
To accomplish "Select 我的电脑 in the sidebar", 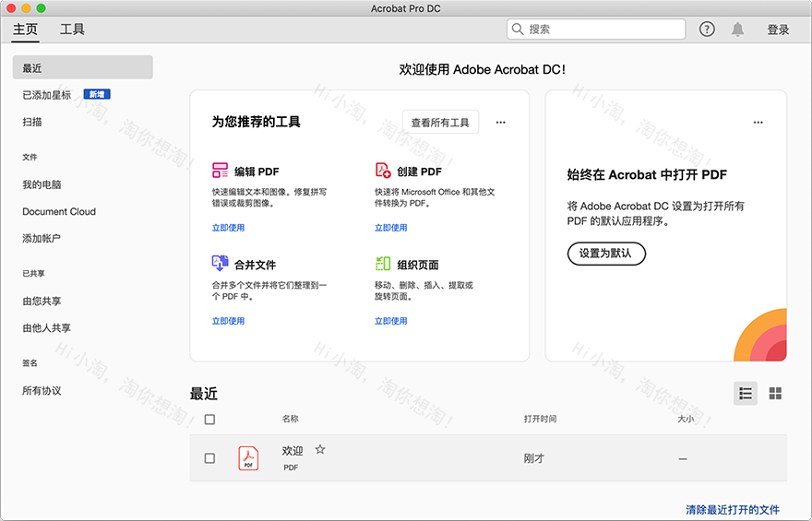I will pyautogui.click(x=42, y=184).
